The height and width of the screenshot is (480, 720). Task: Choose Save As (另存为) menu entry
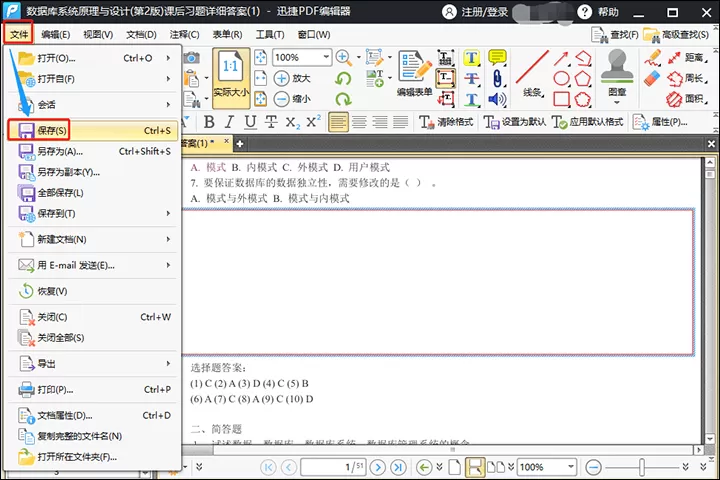(92, 151)
